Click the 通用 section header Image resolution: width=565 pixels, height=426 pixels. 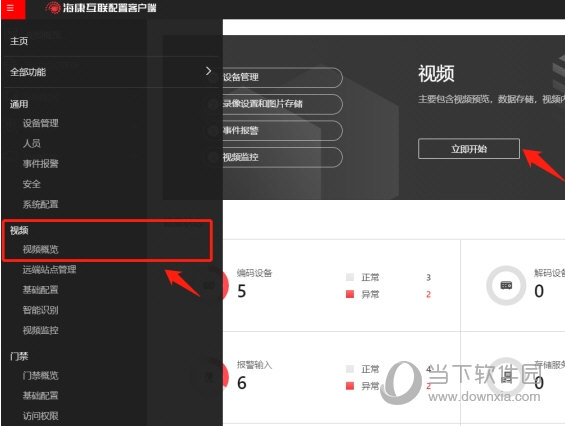click(x=19, y=105)
